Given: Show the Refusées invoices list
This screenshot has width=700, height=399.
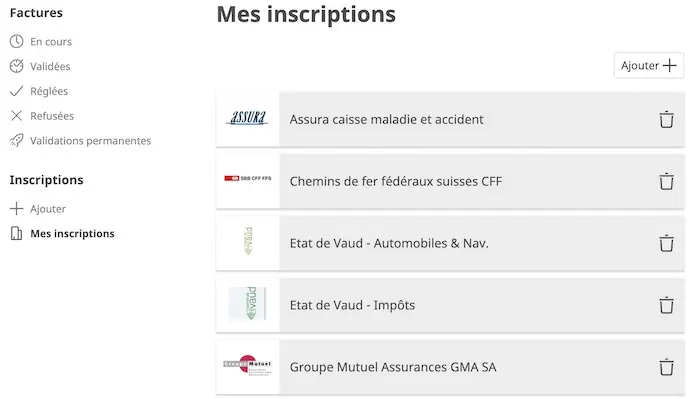Looking at the screenshot, I should [52, 116].
